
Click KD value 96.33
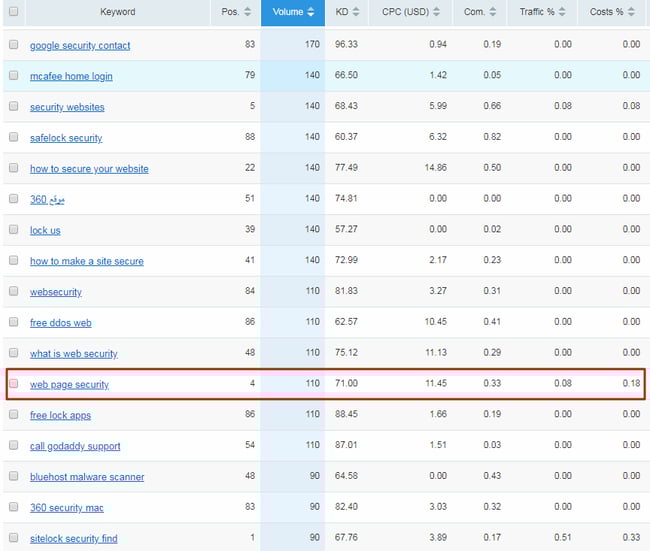tap(346, 44)
